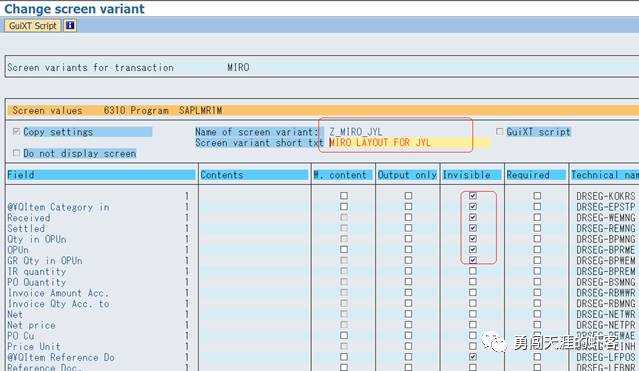Select the Invisible column header
This screenshot has height=371, width=639.
(472, 175)
